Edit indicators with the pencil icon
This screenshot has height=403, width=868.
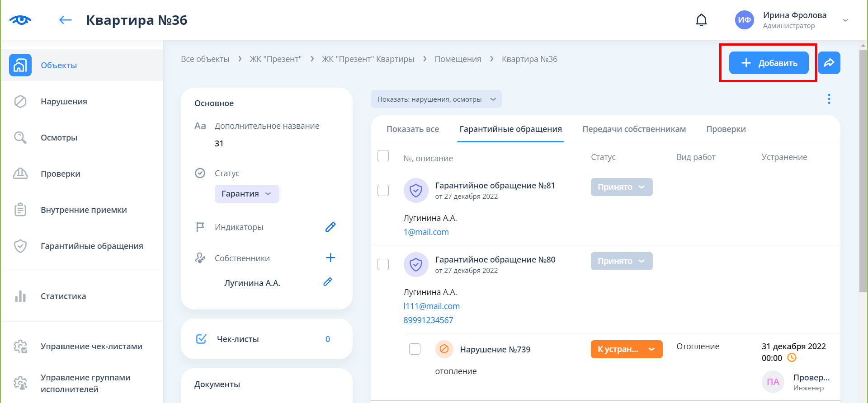click(x=330, y=227)
